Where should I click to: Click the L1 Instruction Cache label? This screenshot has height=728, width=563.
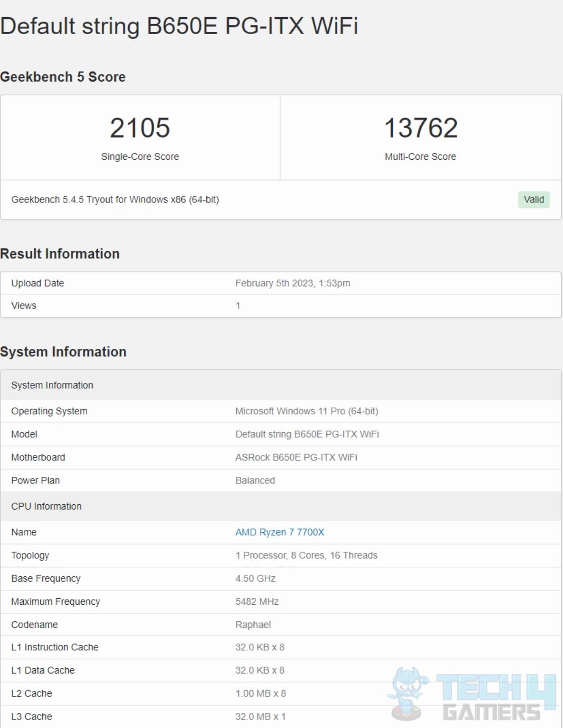point(55,647)
